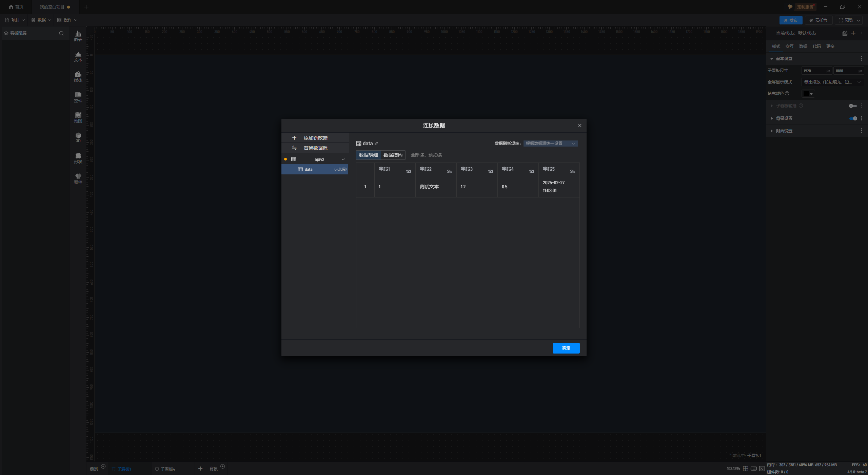868x475 pixels.
Task: Click the 确定 button
Action: pos(566,348)
